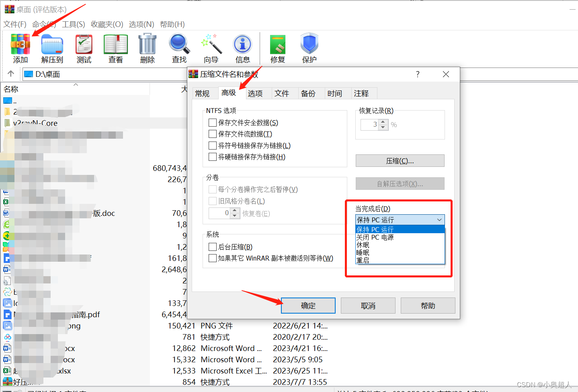Click the 确定 confirm button
Image resolution: width=578 pixels, height=392 pixels.
click(308, 305)
